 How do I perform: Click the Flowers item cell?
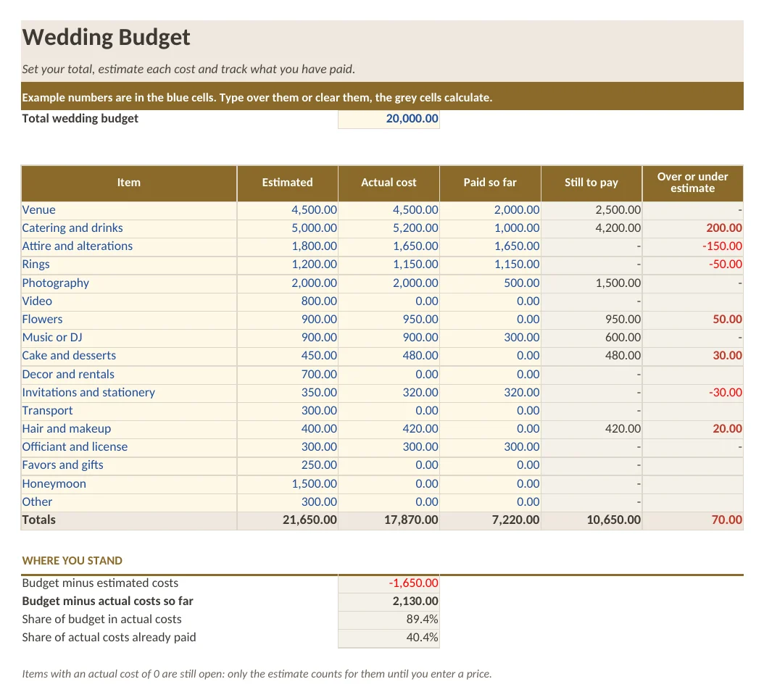(128, 320)
